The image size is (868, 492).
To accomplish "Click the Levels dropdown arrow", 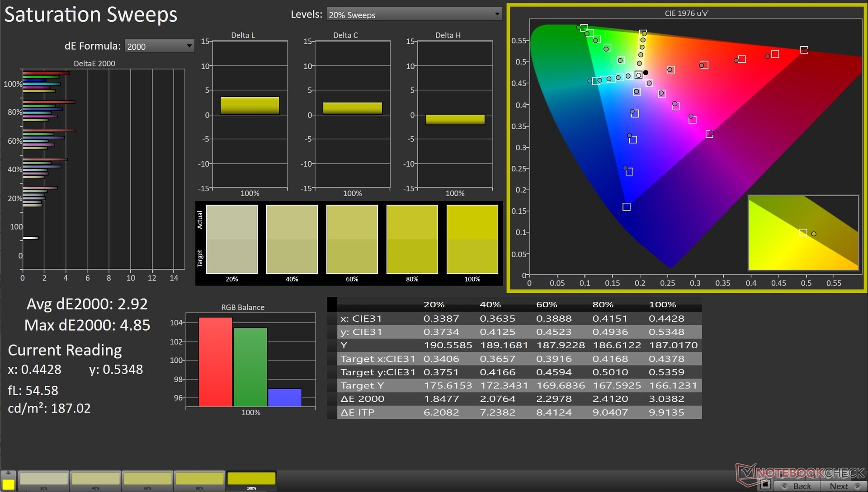I will pos(497,14).
